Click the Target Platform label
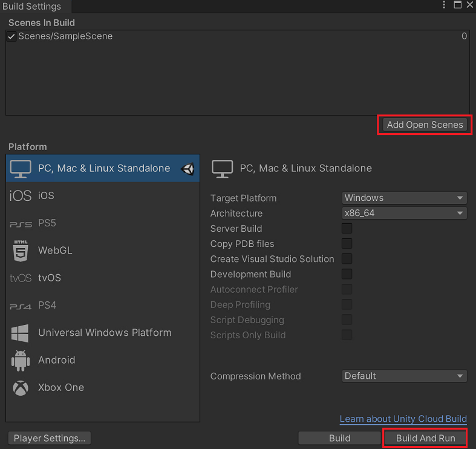Viewport: 476px width, 449px height. (244, 198)
